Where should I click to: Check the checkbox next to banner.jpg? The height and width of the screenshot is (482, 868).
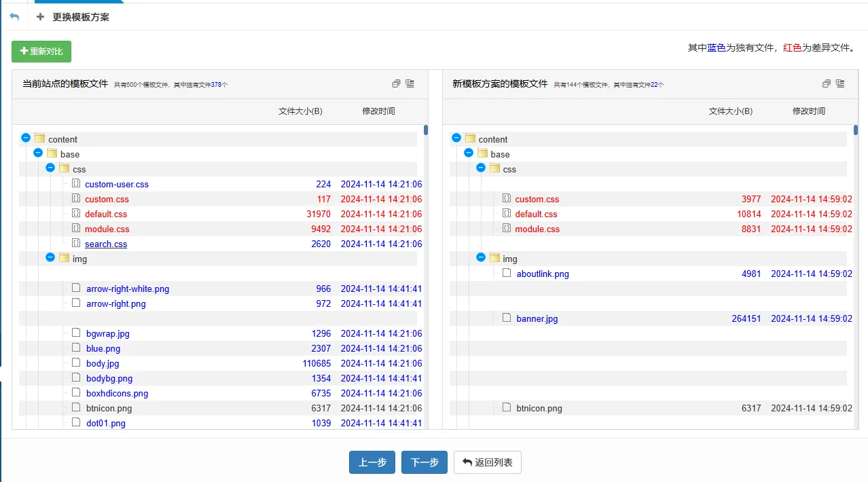506,318
